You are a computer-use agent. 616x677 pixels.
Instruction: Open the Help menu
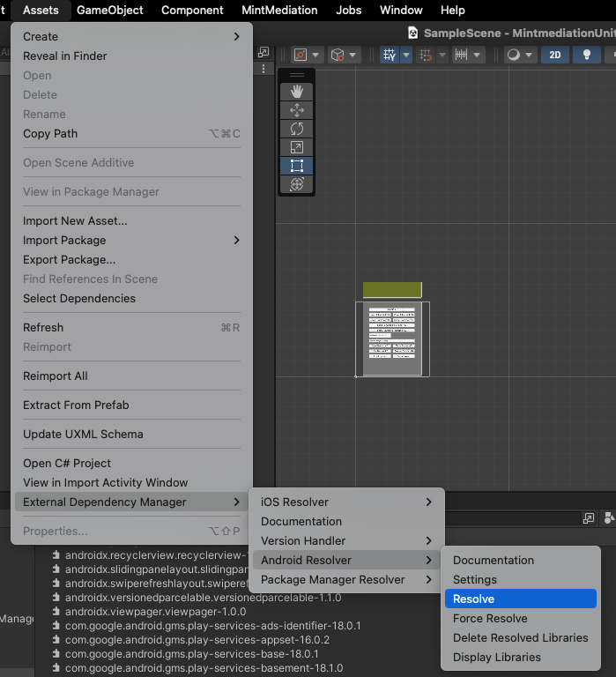(x=452, y=10)
